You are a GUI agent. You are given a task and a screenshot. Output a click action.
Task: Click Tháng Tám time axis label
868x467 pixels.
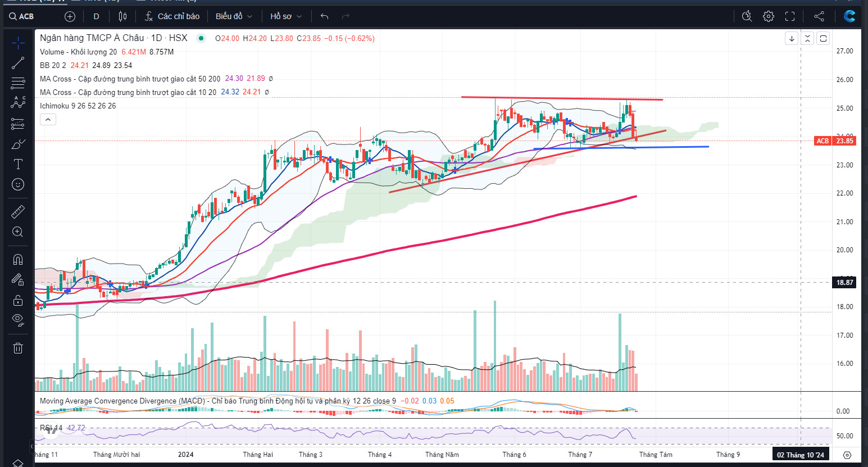[656, 455]
